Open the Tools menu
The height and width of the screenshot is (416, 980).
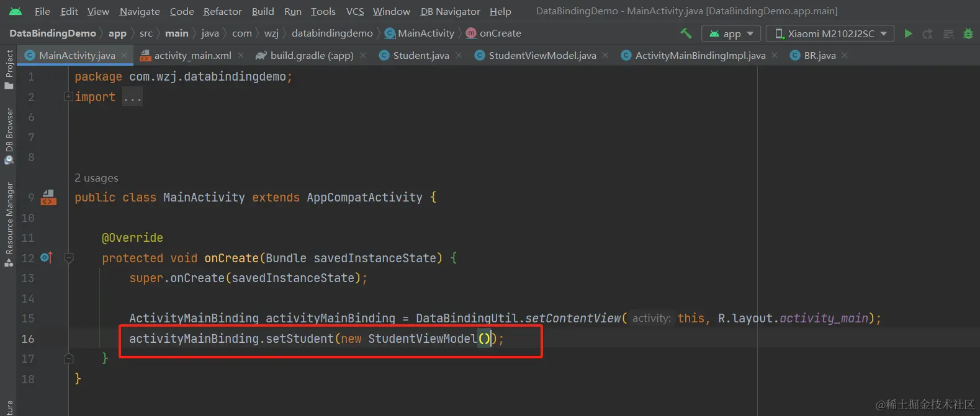pos(323,11)
